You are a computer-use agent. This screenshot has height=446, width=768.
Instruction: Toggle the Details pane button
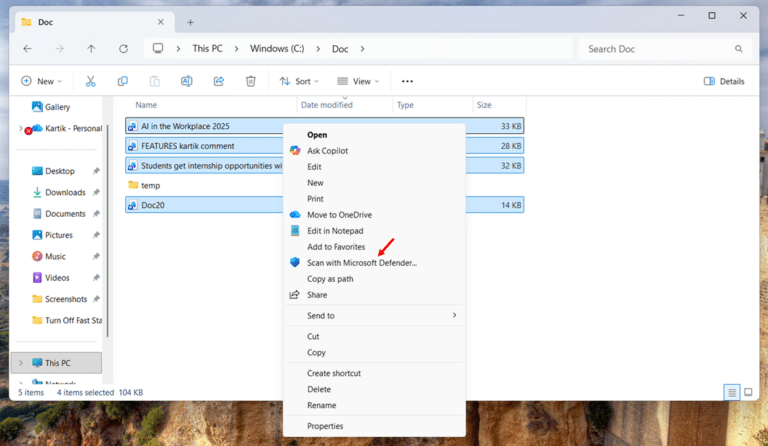pyautogui.click(x=724, y=81)
